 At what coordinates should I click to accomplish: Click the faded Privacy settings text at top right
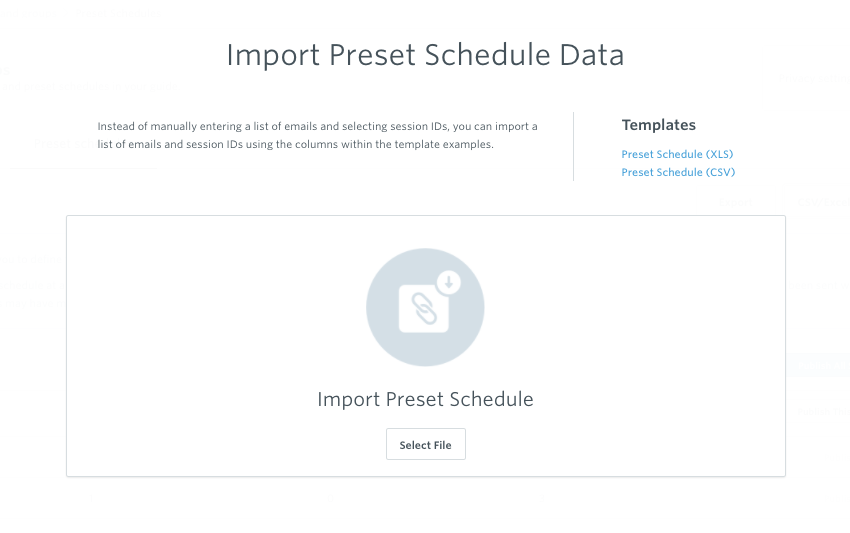tap(813, 79)
